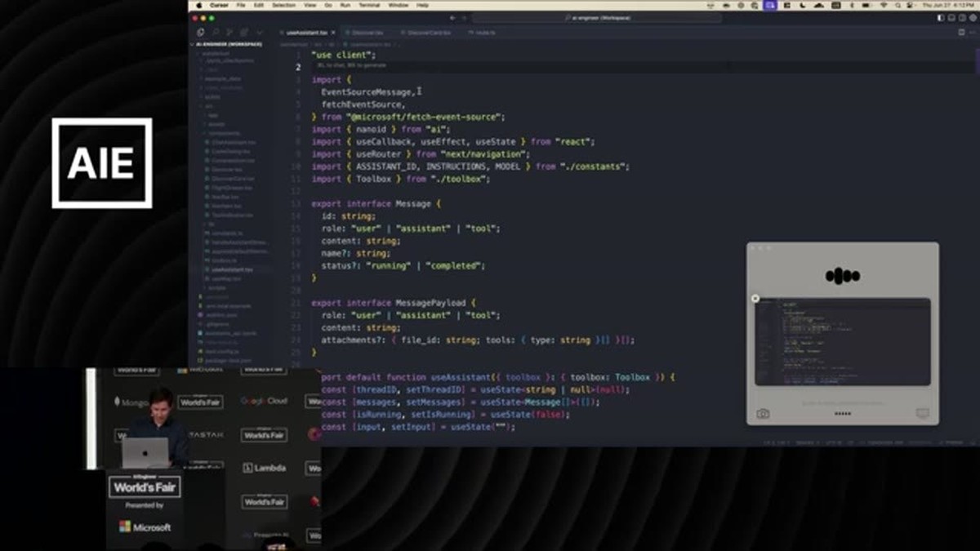Expand more sidebar views chevron

[258, 33]
